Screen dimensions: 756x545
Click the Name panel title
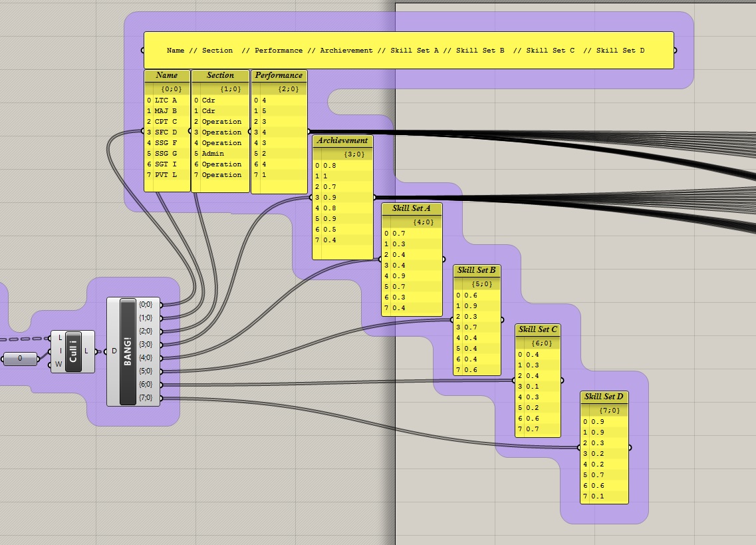tap(167, 75)
